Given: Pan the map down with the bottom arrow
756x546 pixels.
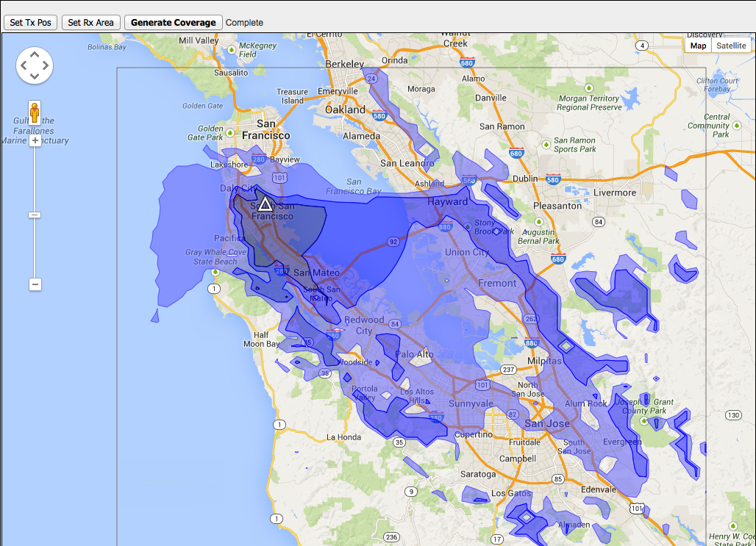Looking at the screenshot, I should point(35,77).
